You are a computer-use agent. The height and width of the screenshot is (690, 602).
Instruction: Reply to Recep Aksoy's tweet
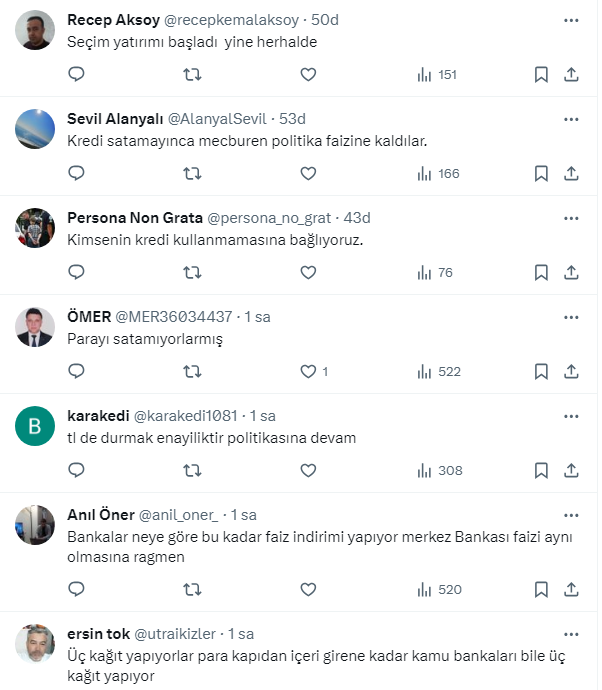tap(76, 74)
